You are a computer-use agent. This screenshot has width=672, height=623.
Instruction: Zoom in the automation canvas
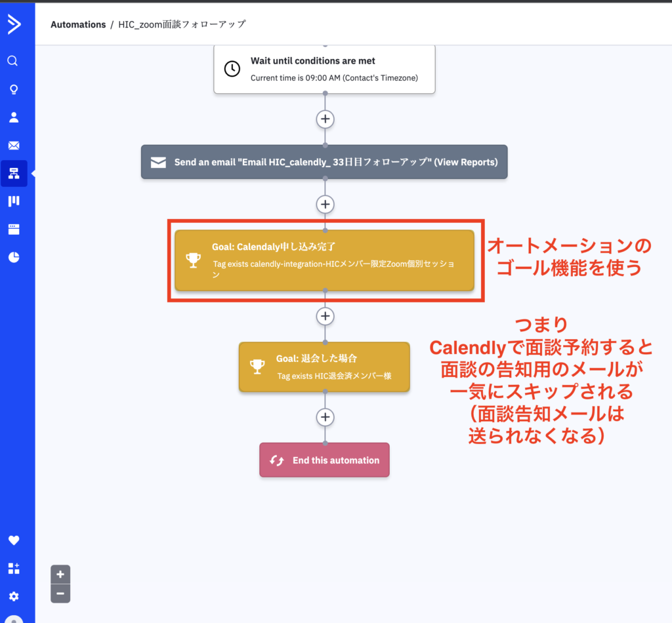pos(60,574)
